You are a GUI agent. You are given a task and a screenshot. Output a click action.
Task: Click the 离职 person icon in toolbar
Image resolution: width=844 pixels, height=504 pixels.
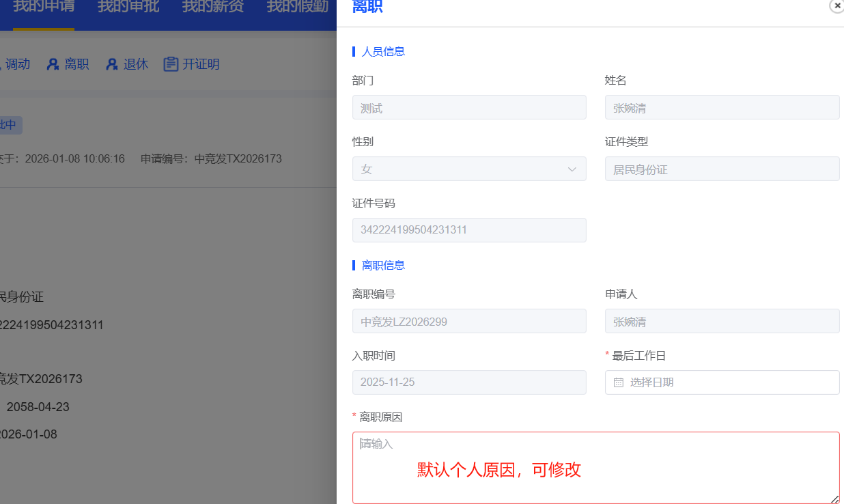(x=53, y=64)
